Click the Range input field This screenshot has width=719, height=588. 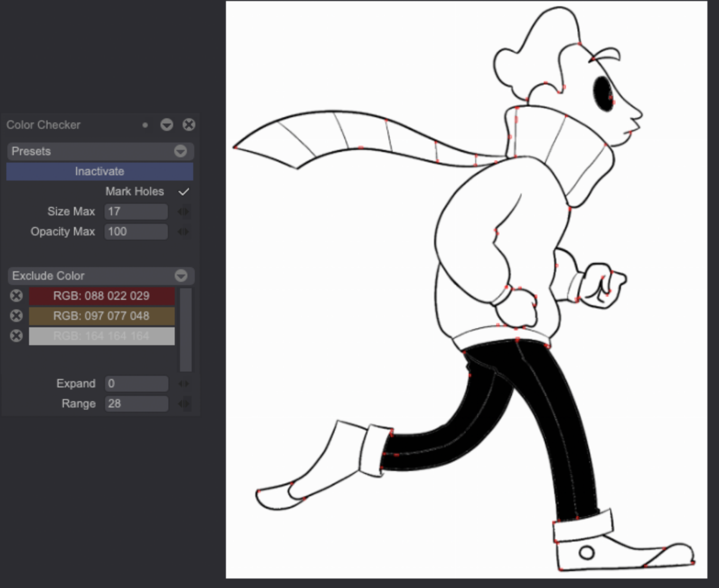pos(136,404)
